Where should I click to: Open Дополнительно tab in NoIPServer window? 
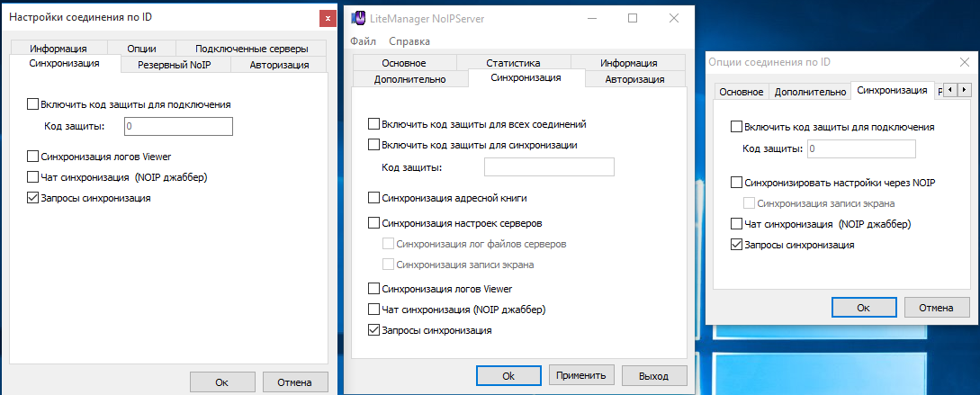(410, 79)
